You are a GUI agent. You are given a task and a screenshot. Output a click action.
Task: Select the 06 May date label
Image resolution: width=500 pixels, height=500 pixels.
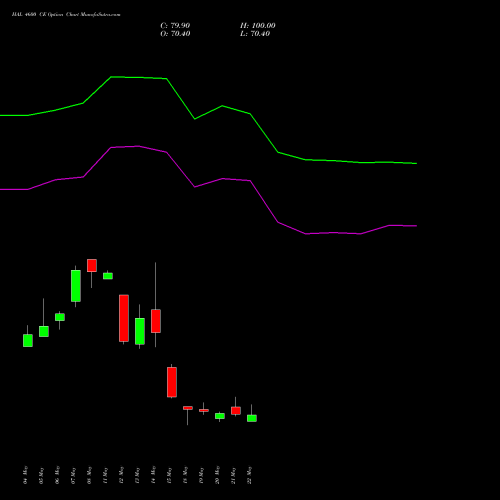click(x=58, y=475)
